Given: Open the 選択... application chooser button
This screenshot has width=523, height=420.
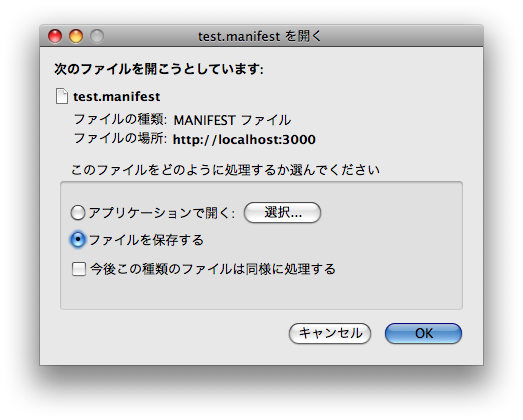Looking at the screenshot, I should (x=283, y=213).
